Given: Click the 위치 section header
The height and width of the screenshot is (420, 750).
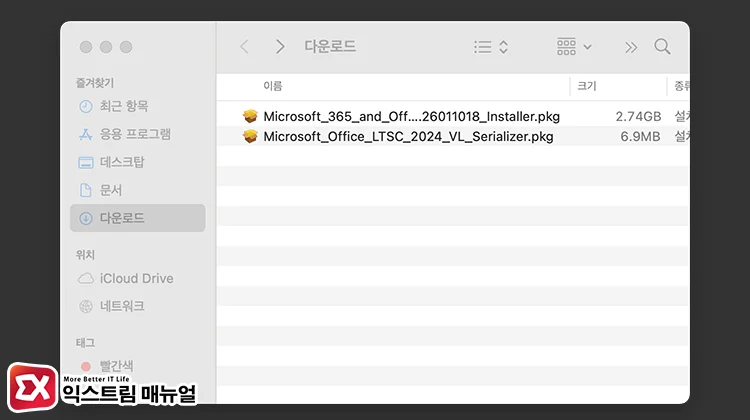Looking at the screenshot, I should [85, 255].
